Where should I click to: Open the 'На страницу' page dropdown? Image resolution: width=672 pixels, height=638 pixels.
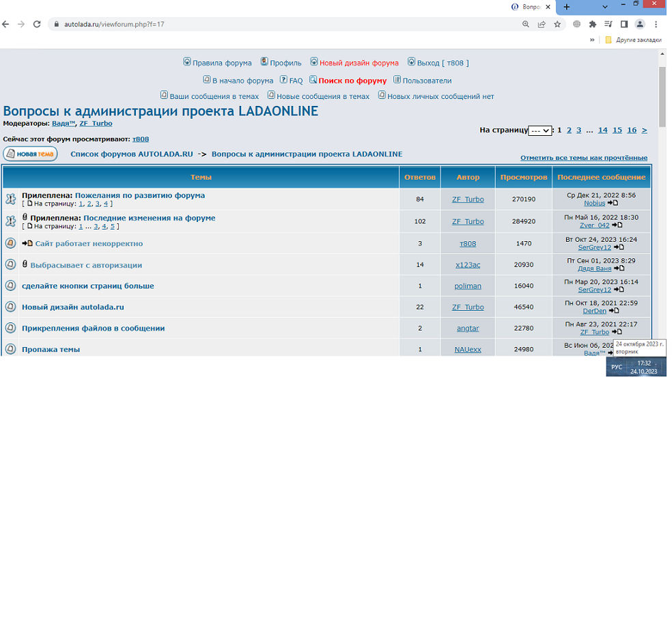[x=540, y=130]
